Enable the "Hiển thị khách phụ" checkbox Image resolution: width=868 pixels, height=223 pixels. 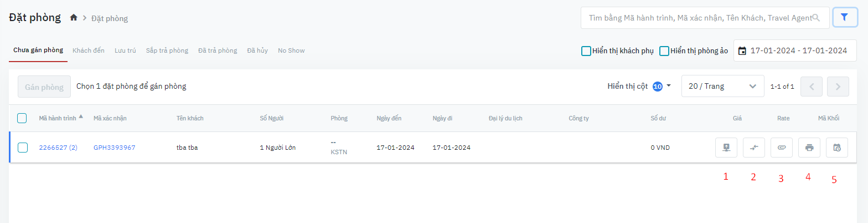[x=586, y=51]
